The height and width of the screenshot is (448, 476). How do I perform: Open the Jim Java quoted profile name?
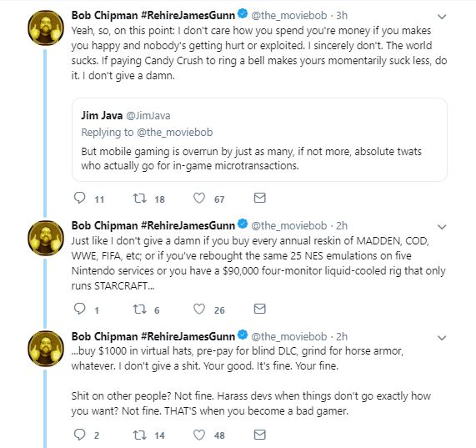click(102, 116)
